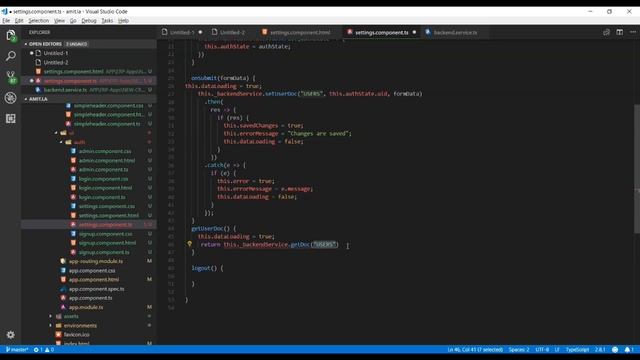Image resolution: width=640 pixels, height=360 pixels.
Task: Open the Tasks menu
Action: coord(107,20)
